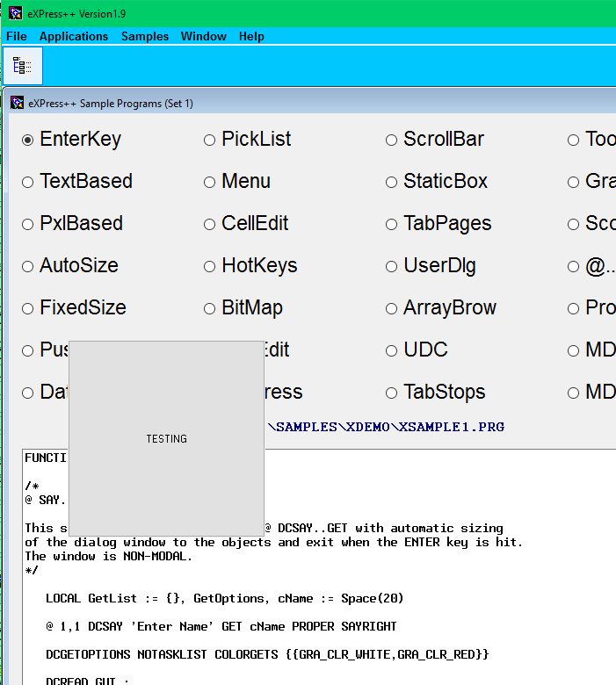Select the TextBased radio option

coord(28,182)
